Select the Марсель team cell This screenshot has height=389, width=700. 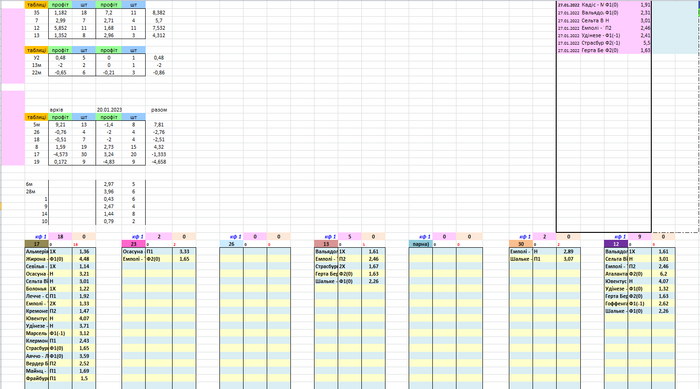[x=37, y=334]
